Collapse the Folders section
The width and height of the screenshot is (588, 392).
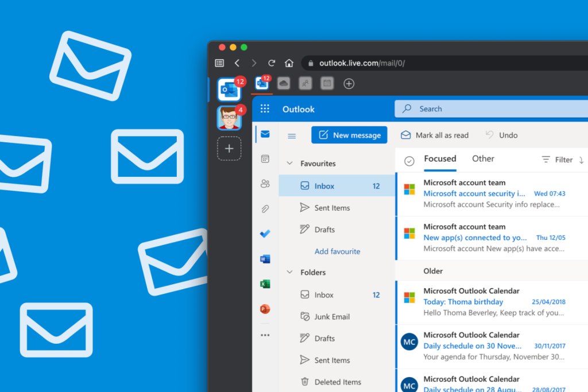tap(289, 272)
